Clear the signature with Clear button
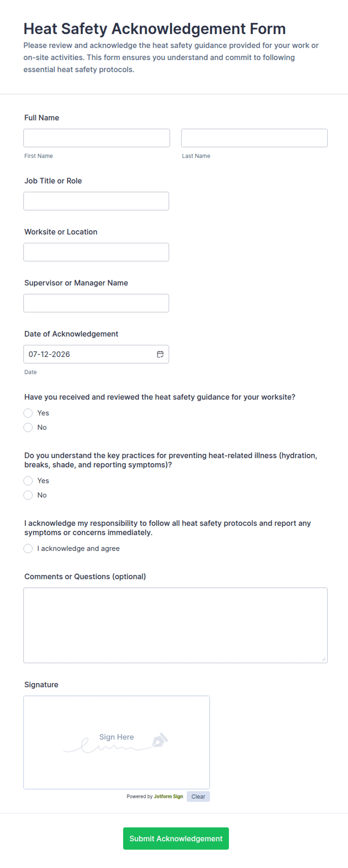 click(x=198, y=796)
